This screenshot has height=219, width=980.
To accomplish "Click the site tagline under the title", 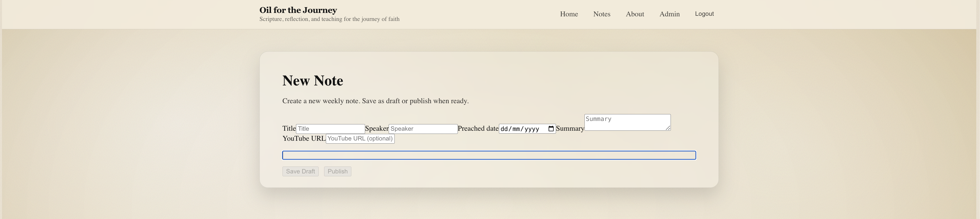I will coord(329,19).
